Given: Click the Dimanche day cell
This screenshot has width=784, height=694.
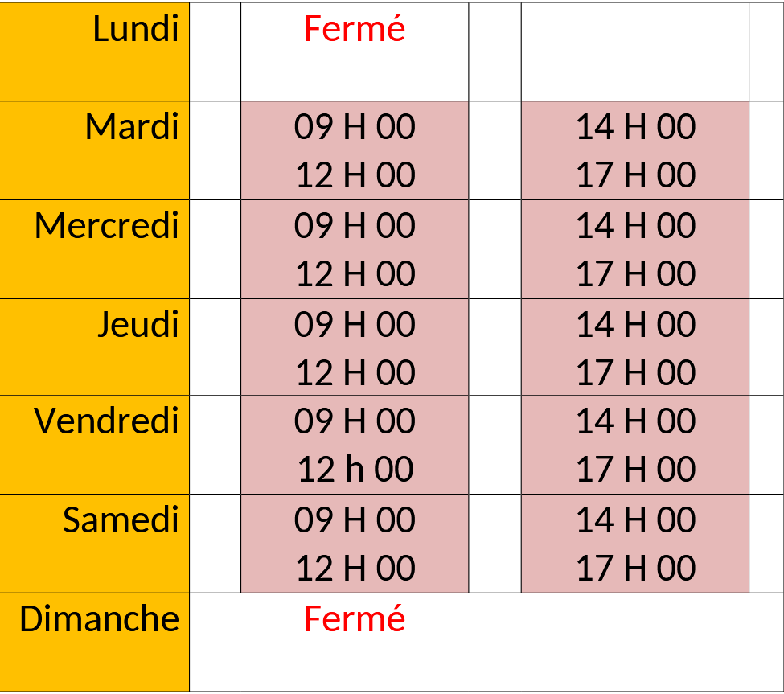Looking at the screenshot, I should [100, 619].
